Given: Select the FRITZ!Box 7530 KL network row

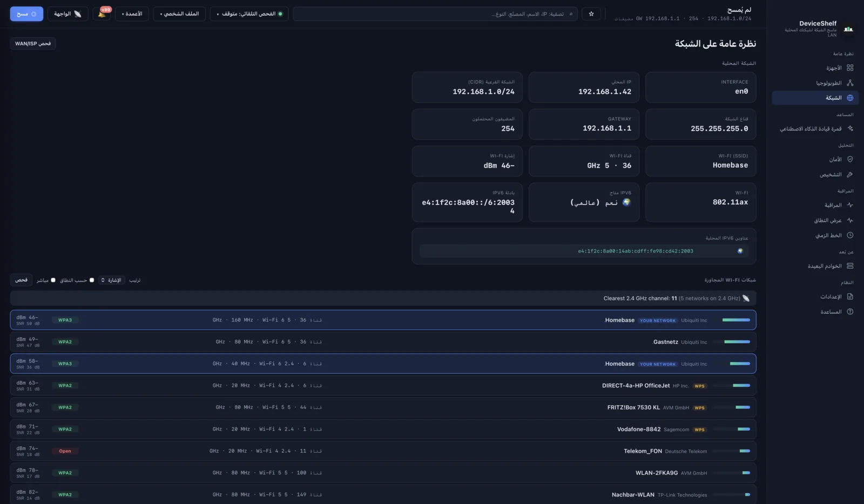Looking at the screenshot, I should pos(383,407).
